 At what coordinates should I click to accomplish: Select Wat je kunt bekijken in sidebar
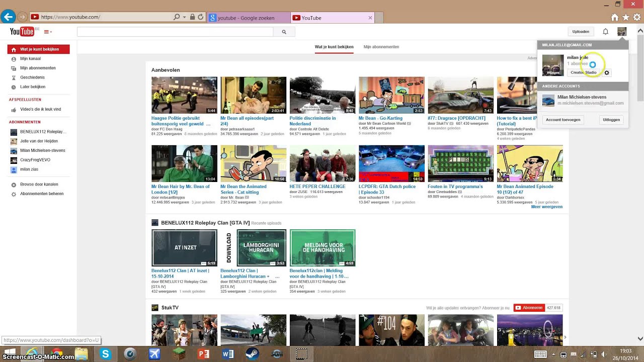click(39, 49)
